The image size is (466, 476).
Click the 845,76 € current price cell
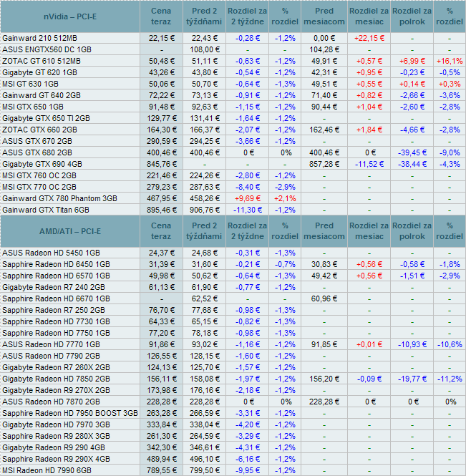point(162,164)
